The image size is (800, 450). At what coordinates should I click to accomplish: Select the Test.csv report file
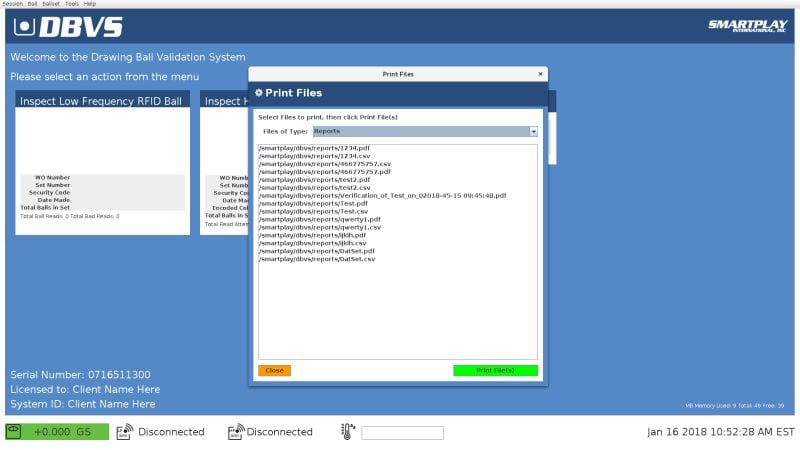click(313, 211)
